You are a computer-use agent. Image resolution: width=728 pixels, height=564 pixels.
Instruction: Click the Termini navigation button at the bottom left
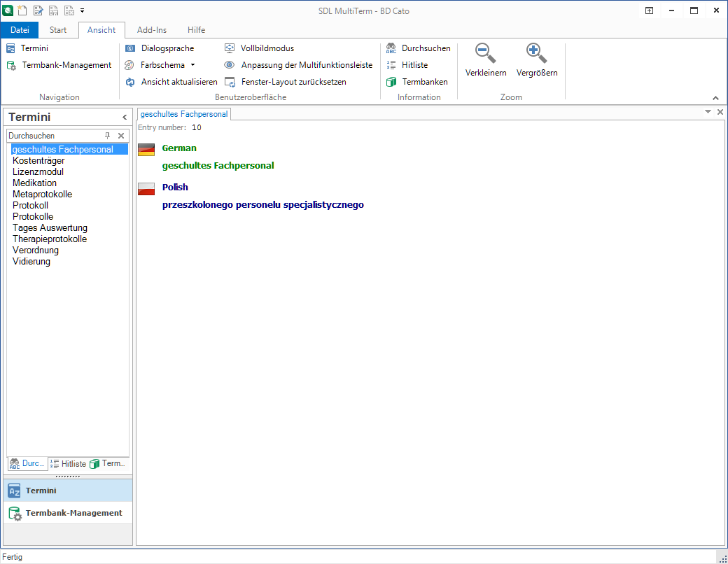tap(68, 491)
